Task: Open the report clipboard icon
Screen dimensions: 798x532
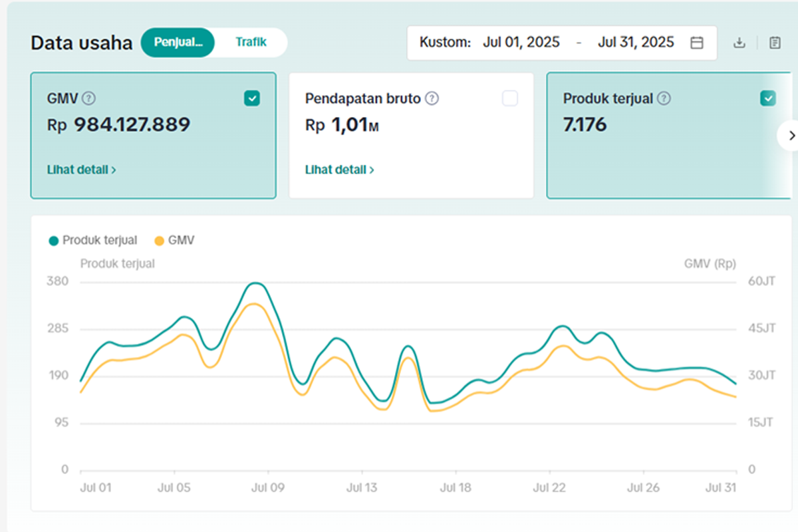Action: click(x=775, y=43)
